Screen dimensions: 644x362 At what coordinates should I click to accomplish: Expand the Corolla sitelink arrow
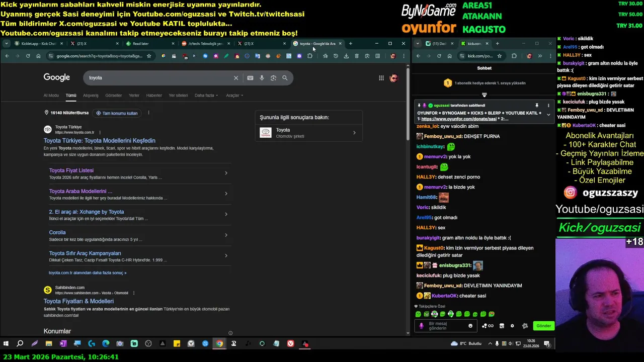226,235
